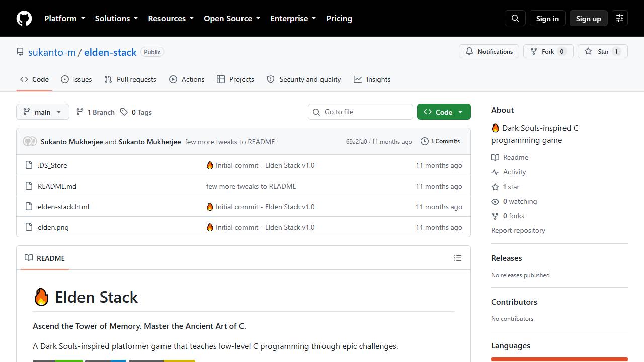The image size is (644, 362).
Task: Open the Pricing link
Action: [x=339, y=18]
